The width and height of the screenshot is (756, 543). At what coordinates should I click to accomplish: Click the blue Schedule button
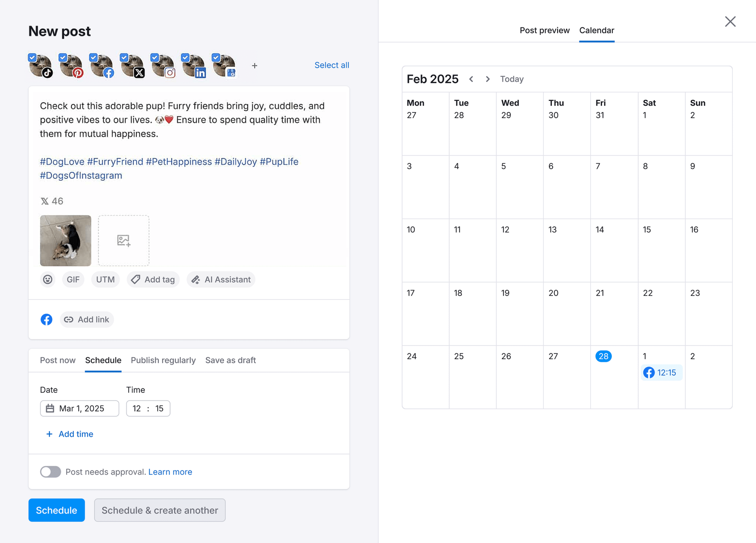pyautogui.click(x=56, y=510)
